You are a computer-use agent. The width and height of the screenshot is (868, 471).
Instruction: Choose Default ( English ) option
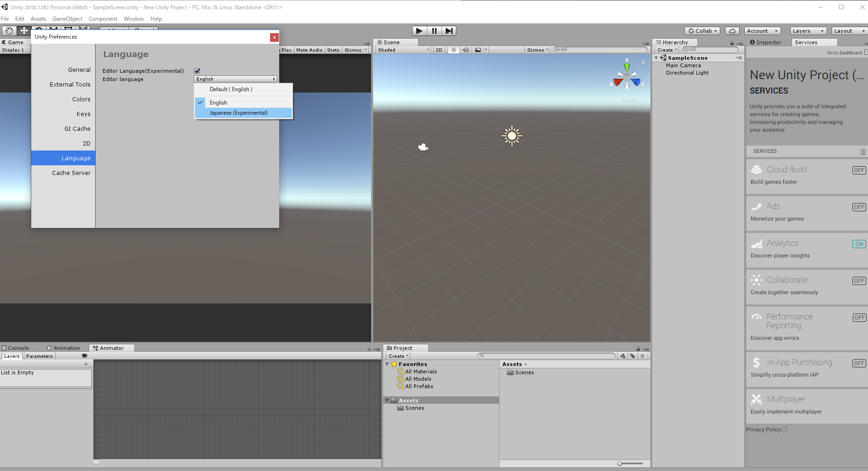pos(243,89)
